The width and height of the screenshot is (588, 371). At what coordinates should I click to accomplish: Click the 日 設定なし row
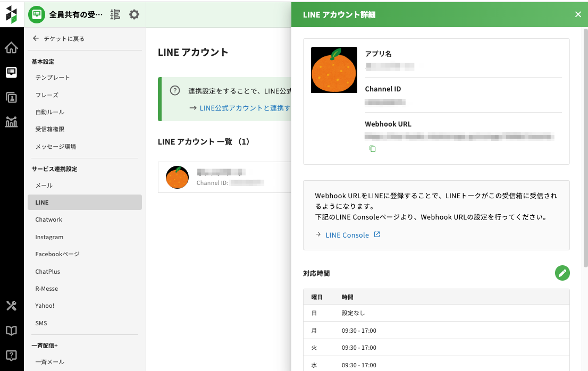click(x=436, y=313)
